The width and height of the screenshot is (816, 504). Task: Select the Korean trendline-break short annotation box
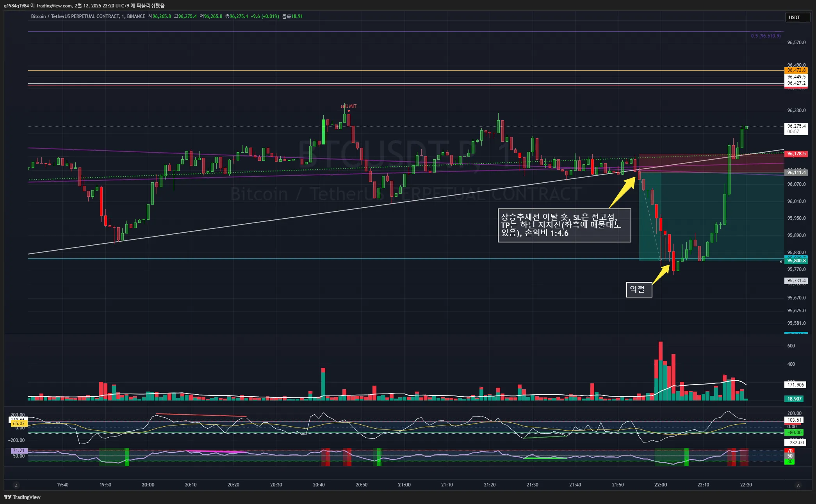(564, 225)
